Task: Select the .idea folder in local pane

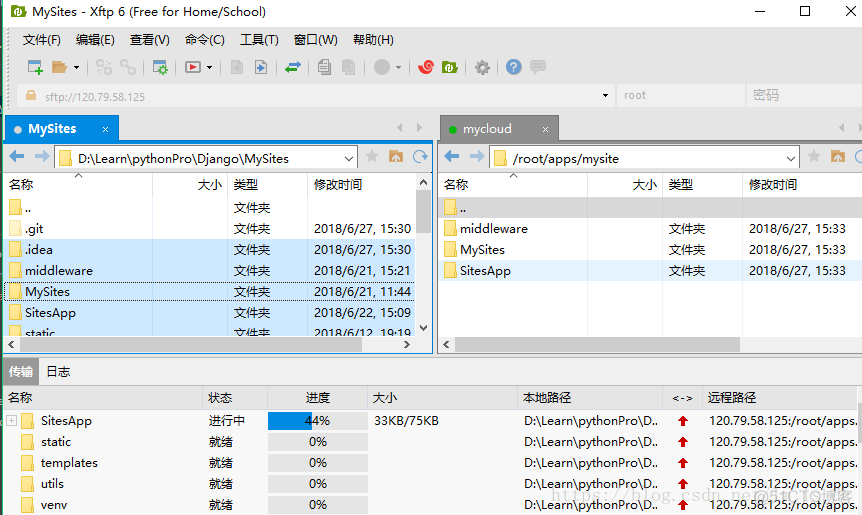Action: click(x=210, y=250)
